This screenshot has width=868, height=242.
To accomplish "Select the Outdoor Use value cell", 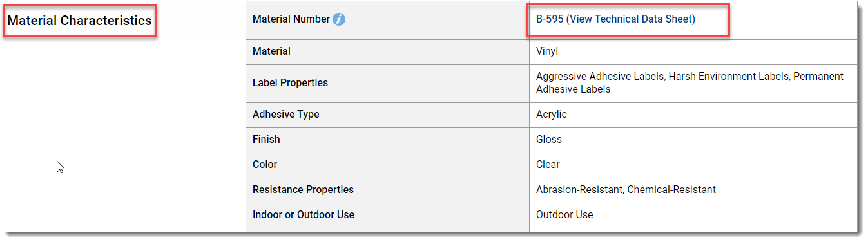I will [693, 215].
